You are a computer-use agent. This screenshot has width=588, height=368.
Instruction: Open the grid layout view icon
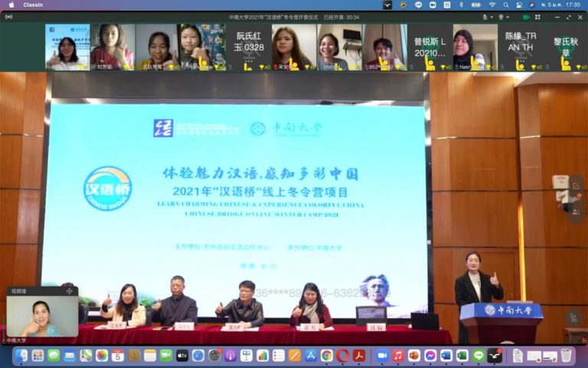(537, 18)
